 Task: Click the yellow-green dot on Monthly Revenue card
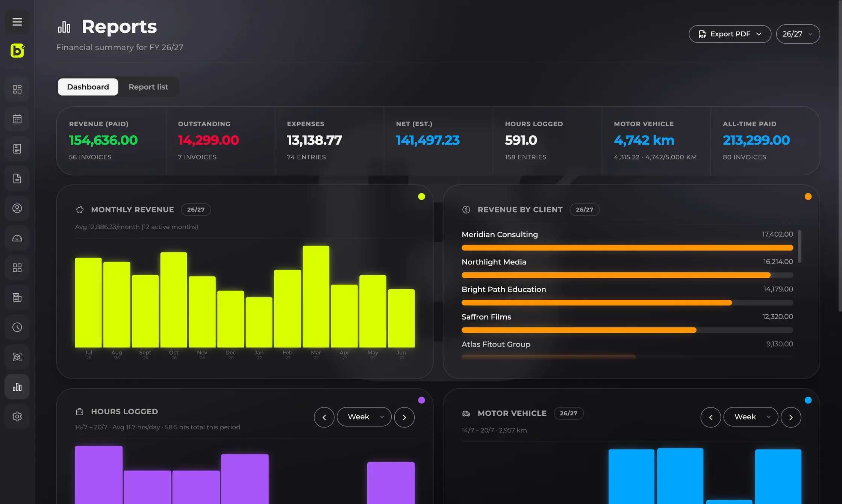tap(421, 196)
